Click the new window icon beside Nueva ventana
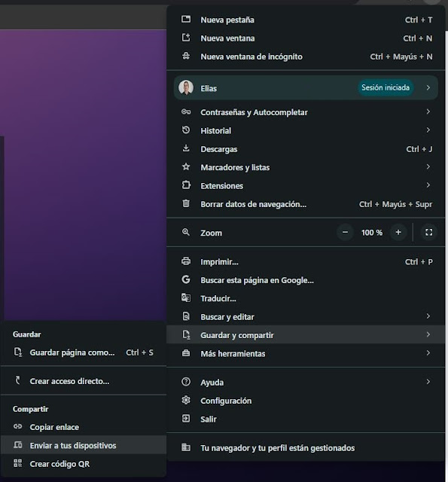Image resolution: width=448 pixels, height=482 pixels. click(186, 38)
